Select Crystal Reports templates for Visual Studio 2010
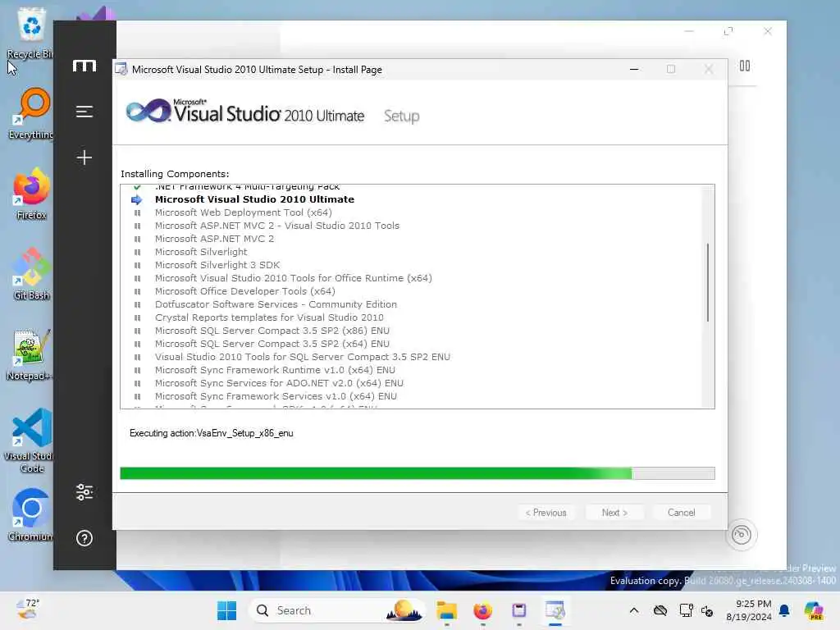This screenshot has height=630, width=840. coord(269,317)
